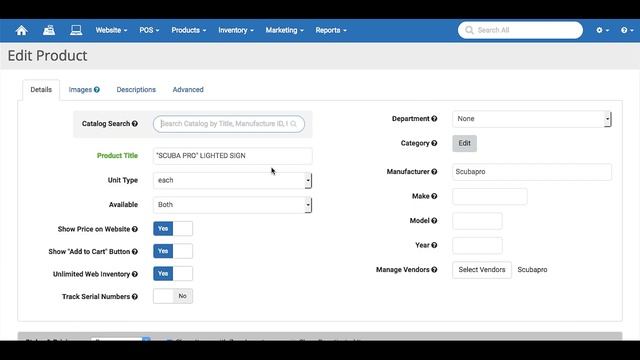Show help for Track Serial Numbers
The height and width of the screenshot is (360, 640).
coord(135,297)
